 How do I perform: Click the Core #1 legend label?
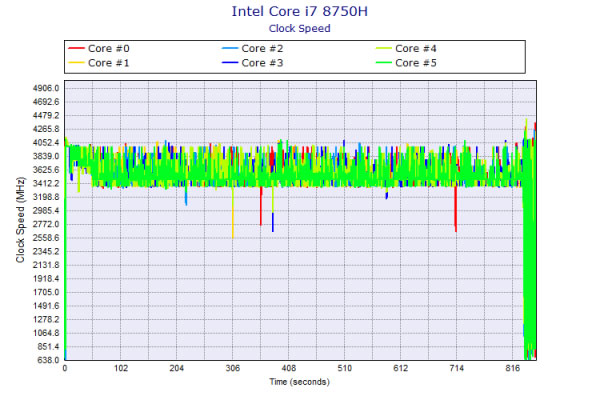tap(109, 63)
